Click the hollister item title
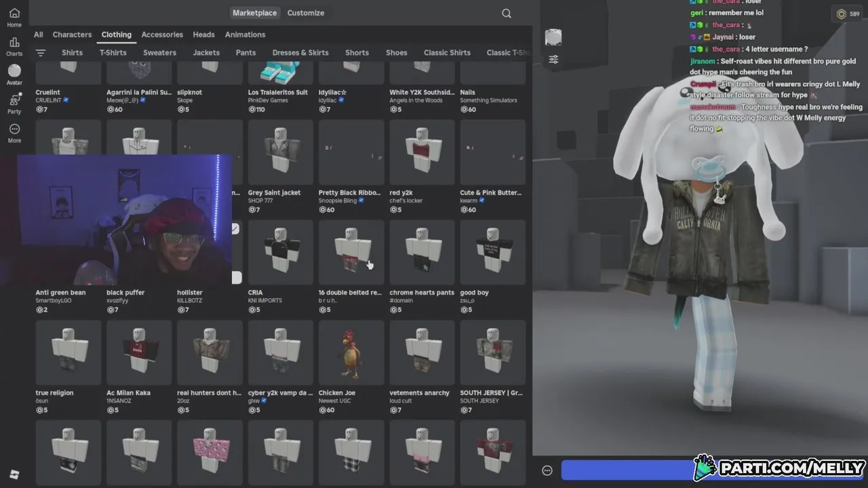This screenshot has width=868, height=488. pyautogui.click(x=190, y=293)
